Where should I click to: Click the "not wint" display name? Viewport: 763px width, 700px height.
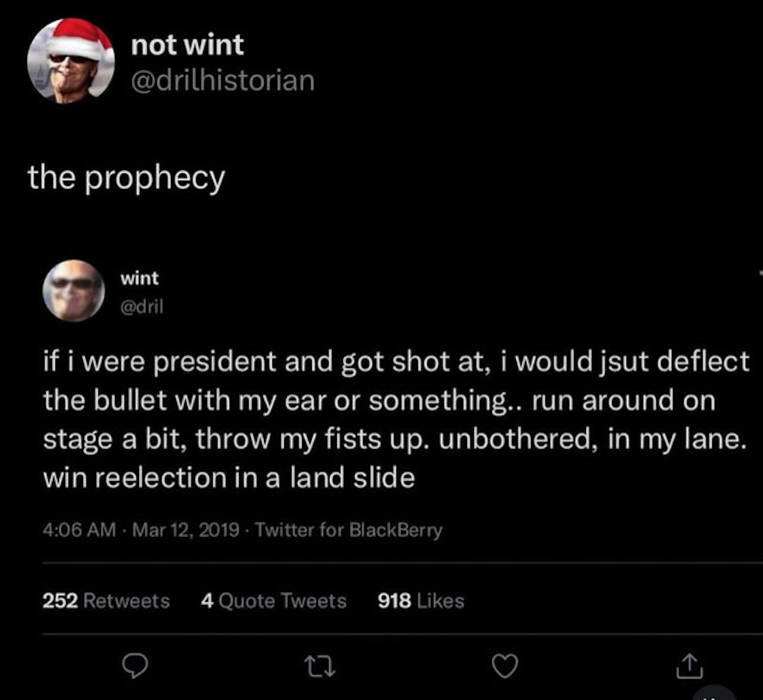click(x=187, y=45)
